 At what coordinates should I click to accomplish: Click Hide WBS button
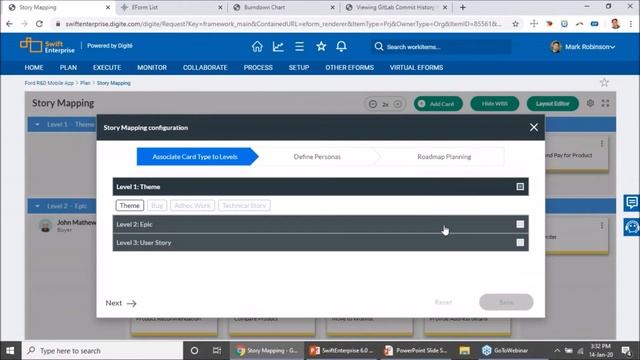click(495, 104)
